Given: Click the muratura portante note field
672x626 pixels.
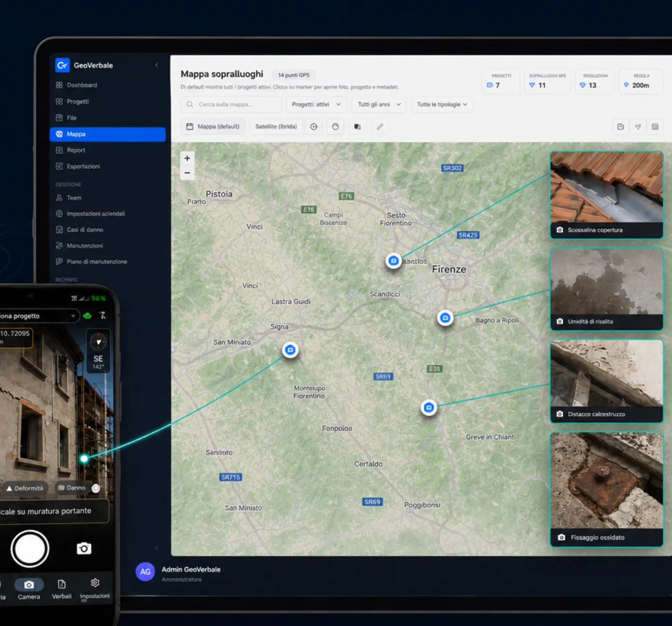Looking at the screenshot, I should [54, 511].
